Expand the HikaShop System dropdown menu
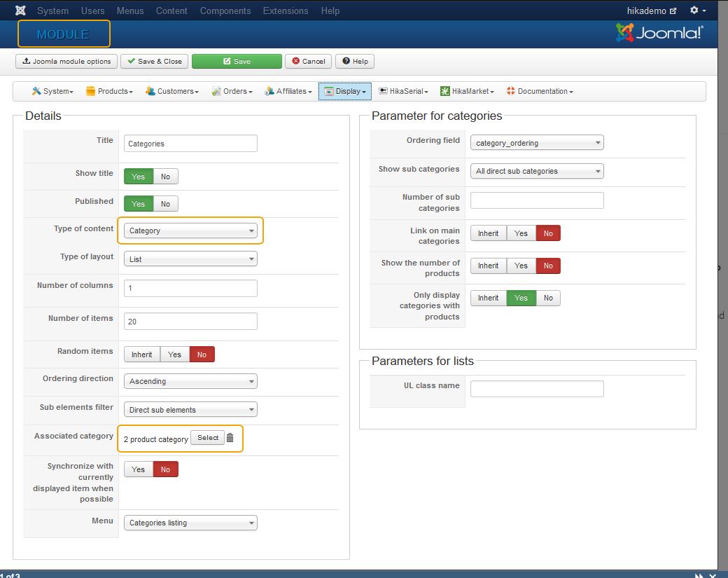728x578 pixels. (x=52, y=91)
